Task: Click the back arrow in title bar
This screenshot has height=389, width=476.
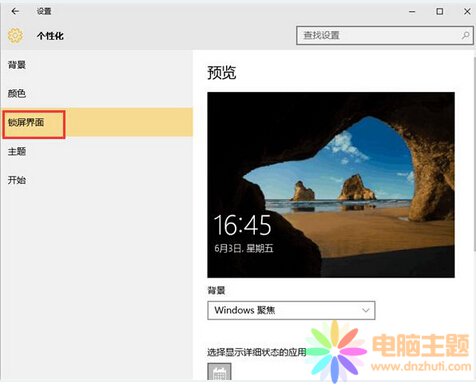Action: pyautogui.click(x=15, y=11)
